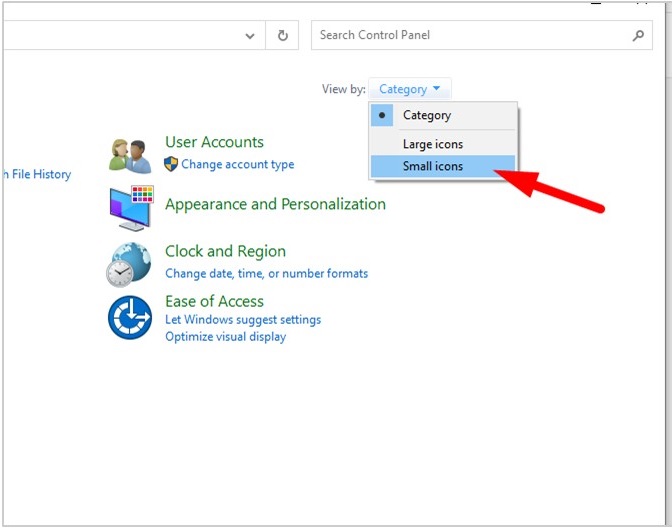This screenshot has width=672, height=531.
Task: Open the User Accounts heading link
Action: pyautogui.click(x=214, y=142)
